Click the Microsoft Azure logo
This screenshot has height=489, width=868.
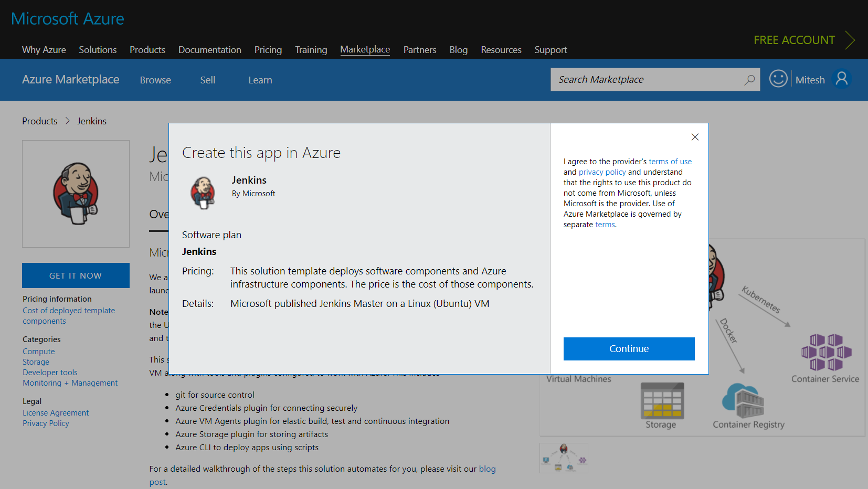coord(68,19)
